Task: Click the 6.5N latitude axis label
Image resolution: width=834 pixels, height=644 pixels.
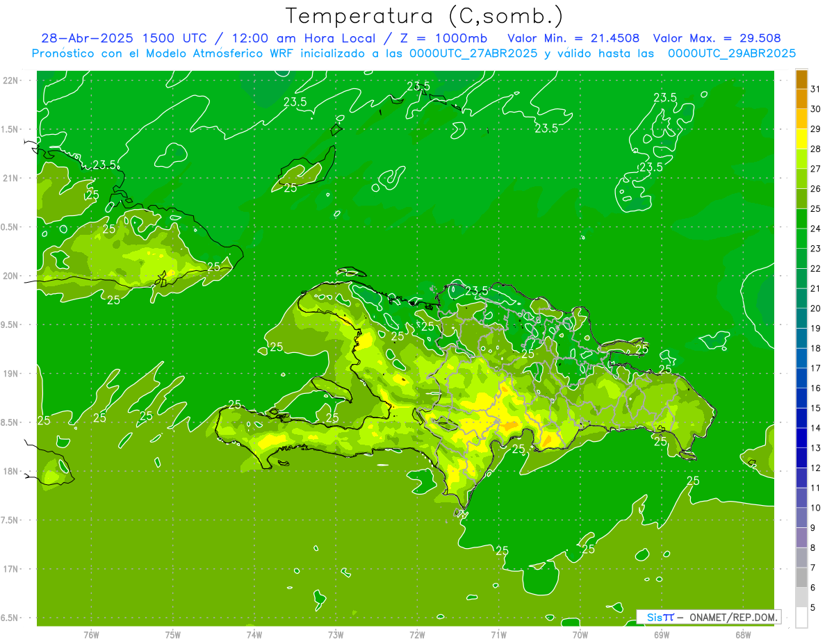Action: (x=11, y=618)
